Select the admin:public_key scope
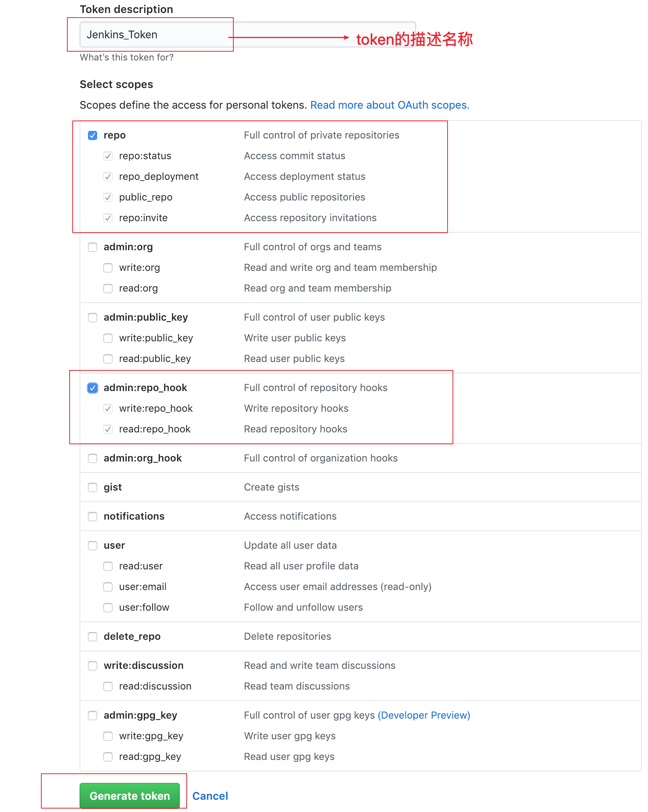 (x=93, y=318)
